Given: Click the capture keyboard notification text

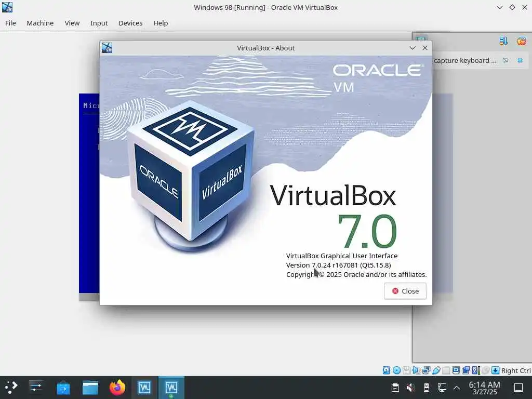Looking at the screenshot, I should click(465, 60).
